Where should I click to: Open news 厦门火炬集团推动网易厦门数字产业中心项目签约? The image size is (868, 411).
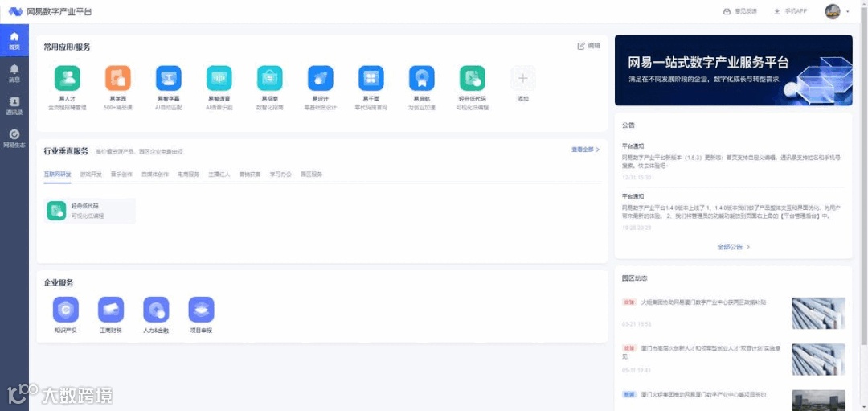pos(703,394)
